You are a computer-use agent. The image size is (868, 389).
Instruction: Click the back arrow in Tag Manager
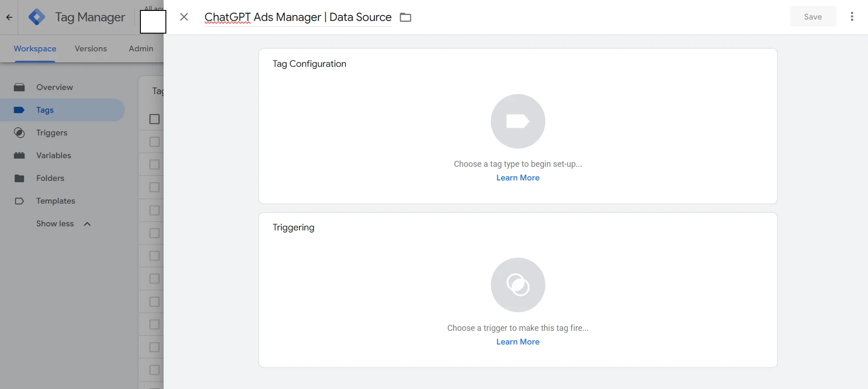click(x=9, y=17)
